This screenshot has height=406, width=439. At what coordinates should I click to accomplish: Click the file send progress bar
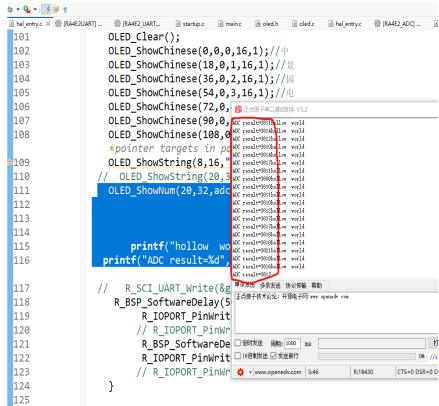[367, 356]
